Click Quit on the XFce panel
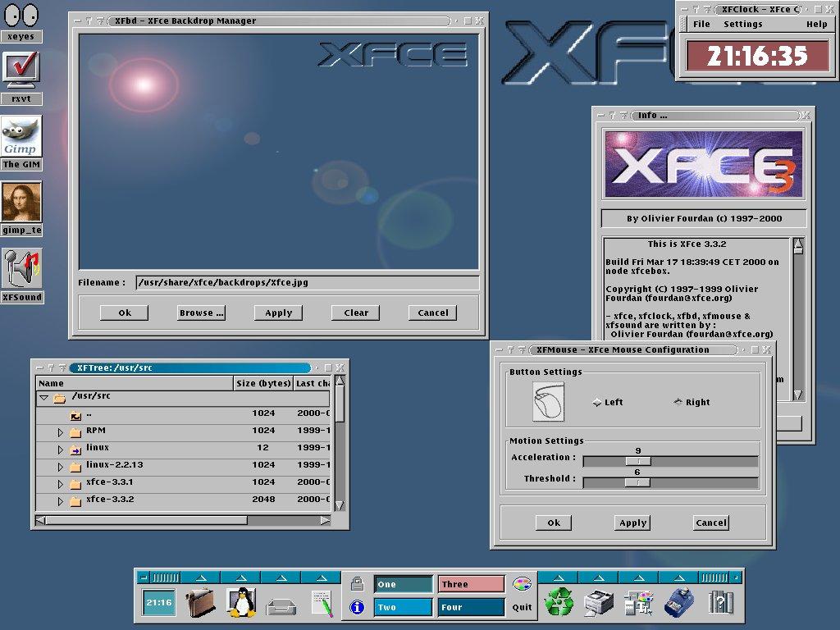Screen dimensions: 840x630 point(522,607)
